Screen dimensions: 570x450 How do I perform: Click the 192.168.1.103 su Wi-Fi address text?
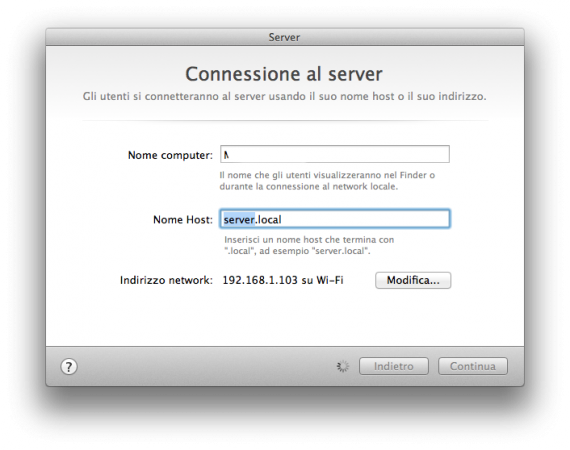click(x=283, y=280)
